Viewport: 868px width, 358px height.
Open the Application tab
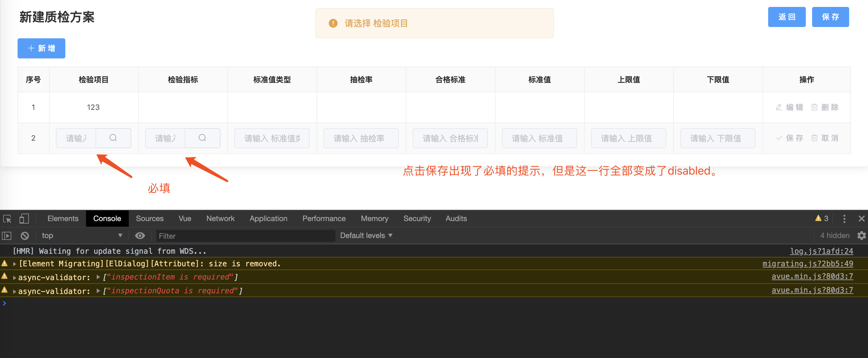coord(268,219)
